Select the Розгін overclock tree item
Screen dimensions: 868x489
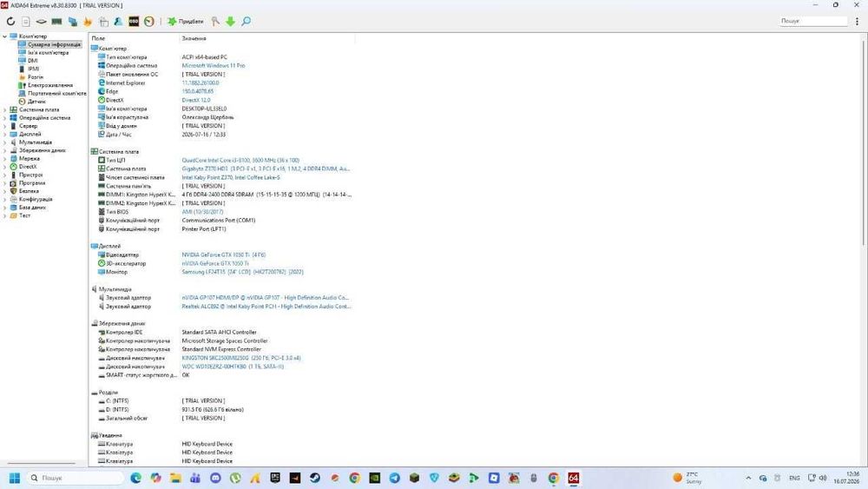coord(36,77)
